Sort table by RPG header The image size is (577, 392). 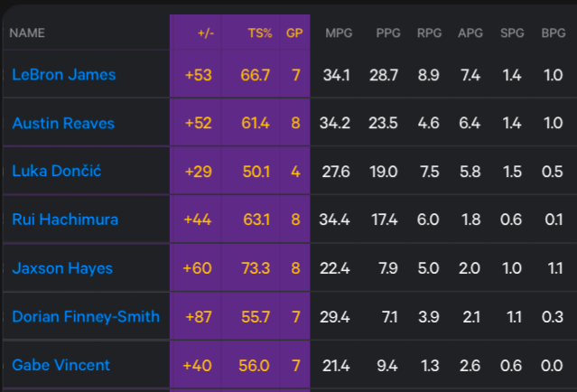[x=429, y=33]
